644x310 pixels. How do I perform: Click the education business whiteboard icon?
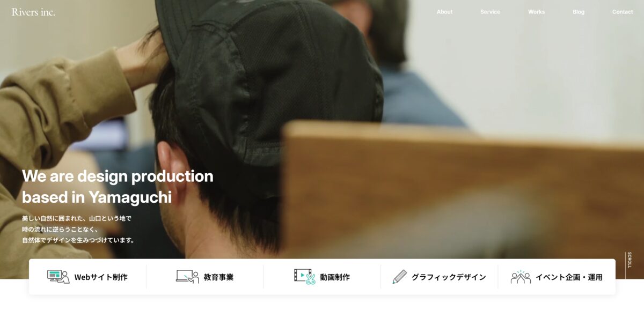187,277
